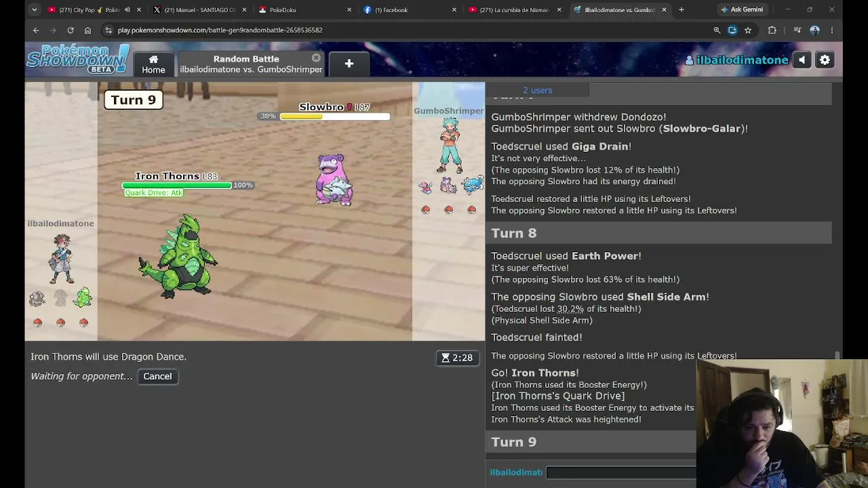Image resolution: width=868 pixels, height=488 pixels.
Task: Click "Go! Iron Thorns!" log line
Action: pyautogui.click(x=534, y=373)
